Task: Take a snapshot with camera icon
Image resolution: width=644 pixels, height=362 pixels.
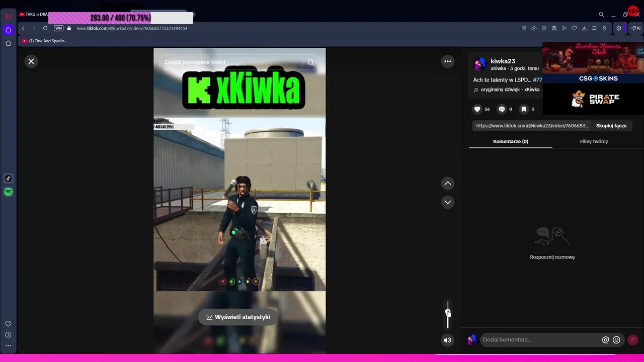Action: (x=534, y=28)
